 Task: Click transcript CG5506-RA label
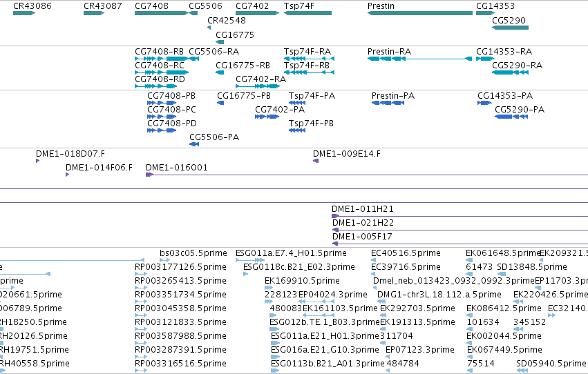214,51
